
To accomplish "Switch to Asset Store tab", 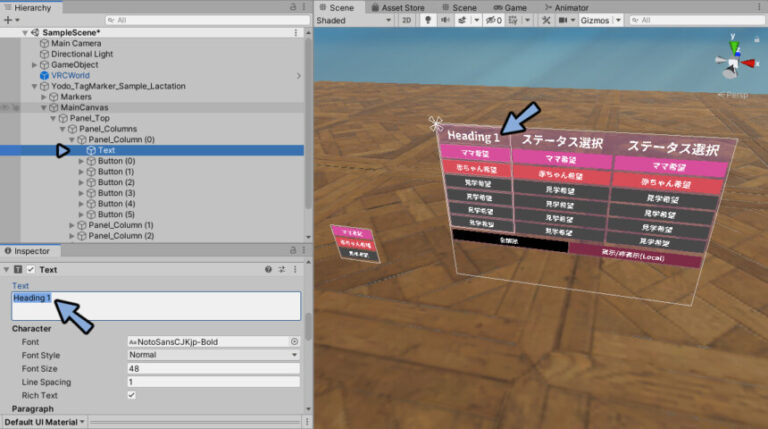I will pos(398,7).
